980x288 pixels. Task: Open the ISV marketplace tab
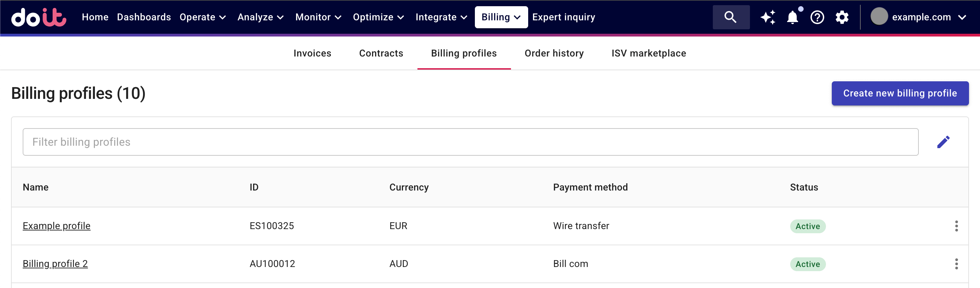tap(648, 53)
